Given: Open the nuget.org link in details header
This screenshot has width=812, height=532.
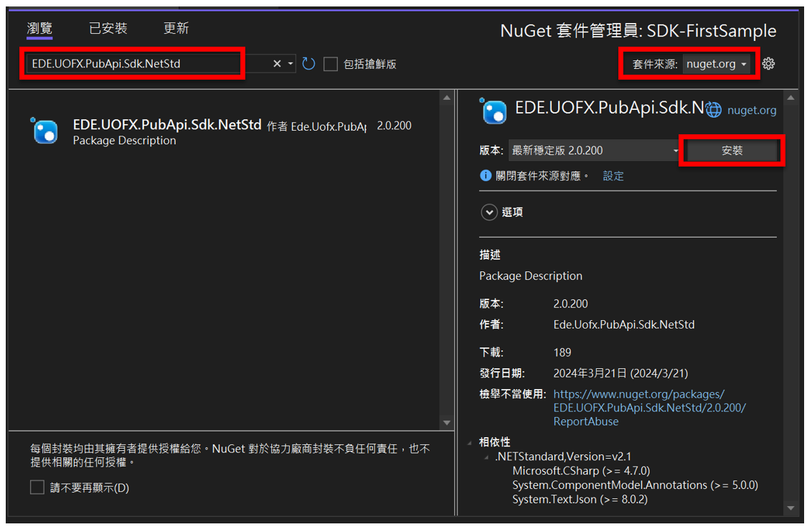Looking at the screenshot, I should [752, 110].
